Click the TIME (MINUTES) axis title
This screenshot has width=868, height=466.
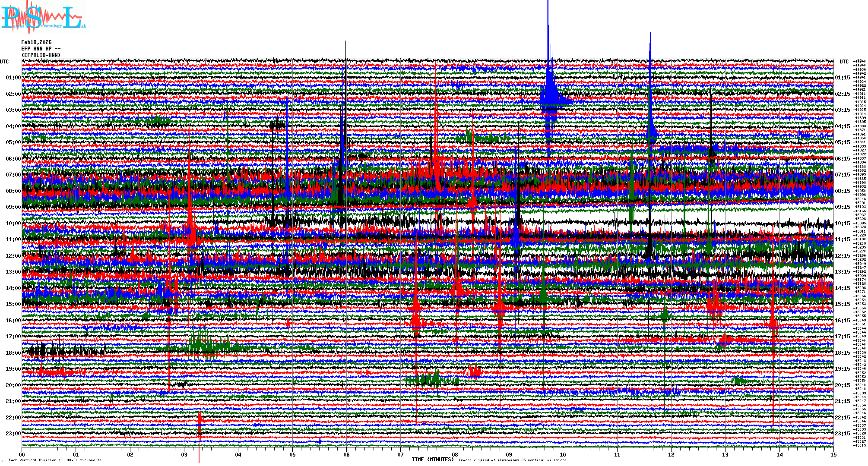[433, 460]
